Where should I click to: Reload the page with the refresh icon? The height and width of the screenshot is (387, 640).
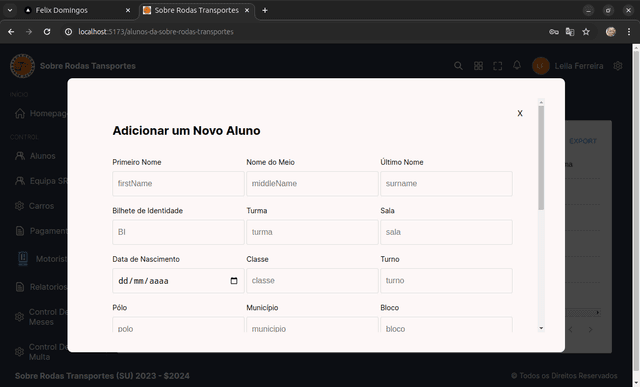tap(47, 32)
